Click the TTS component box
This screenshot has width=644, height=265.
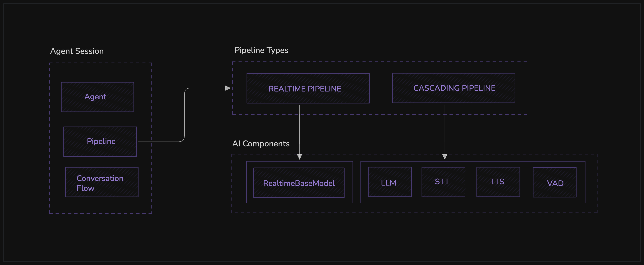498,182
